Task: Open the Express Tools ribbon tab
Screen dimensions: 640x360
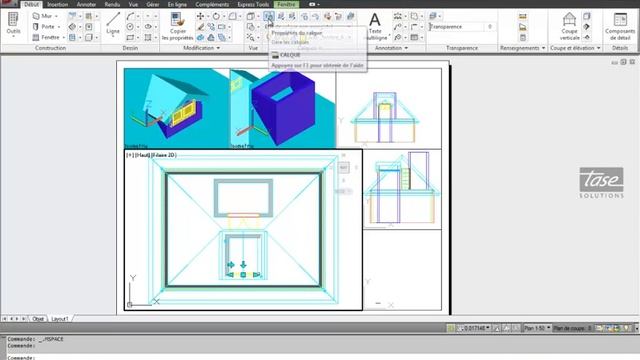Action: tap(253, 4)
